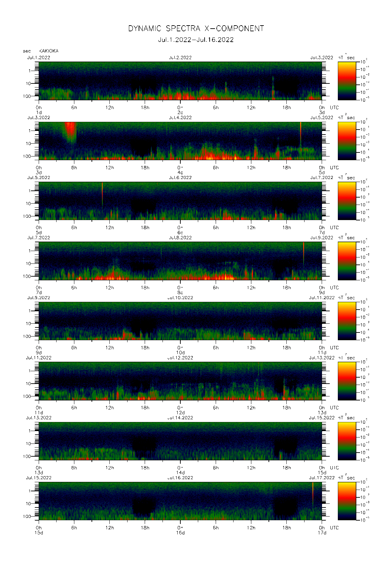
Task: Click the color scale bar beside Jul.11–13 panel
Action: [x=347, y=381]
